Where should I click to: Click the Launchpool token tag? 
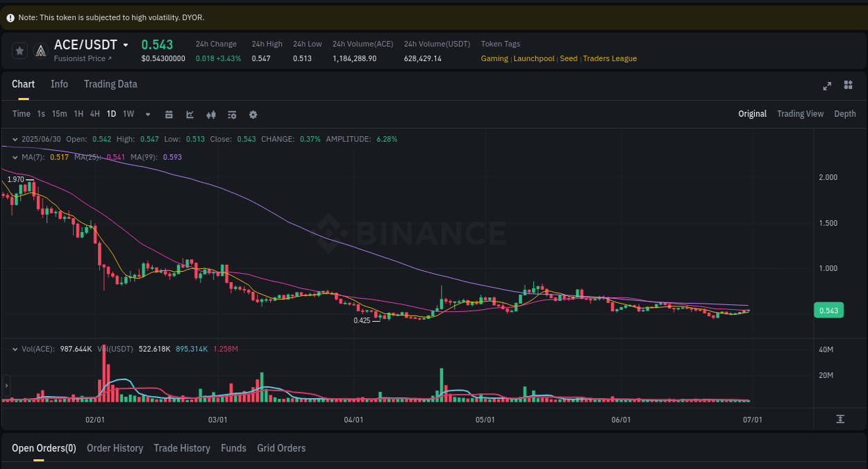click(533, 58)
